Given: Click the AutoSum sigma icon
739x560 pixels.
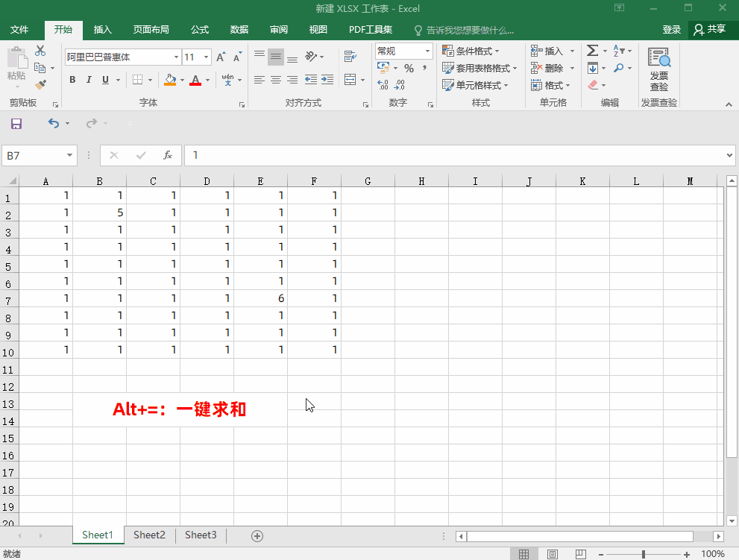Looking at the screenshot, I should coord(592,51).
